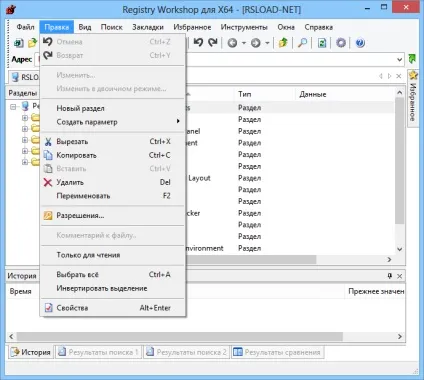The width and height of the screenshot is (424, 380).
Task: Open the Вид menu
Action: coord(85,27)
